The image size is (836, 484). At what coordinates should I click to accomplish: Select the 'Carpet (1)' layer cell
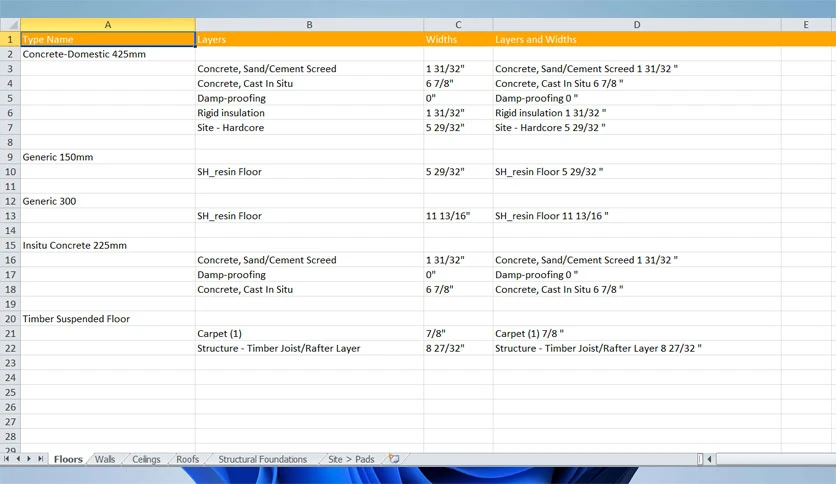tap(309, 334)
